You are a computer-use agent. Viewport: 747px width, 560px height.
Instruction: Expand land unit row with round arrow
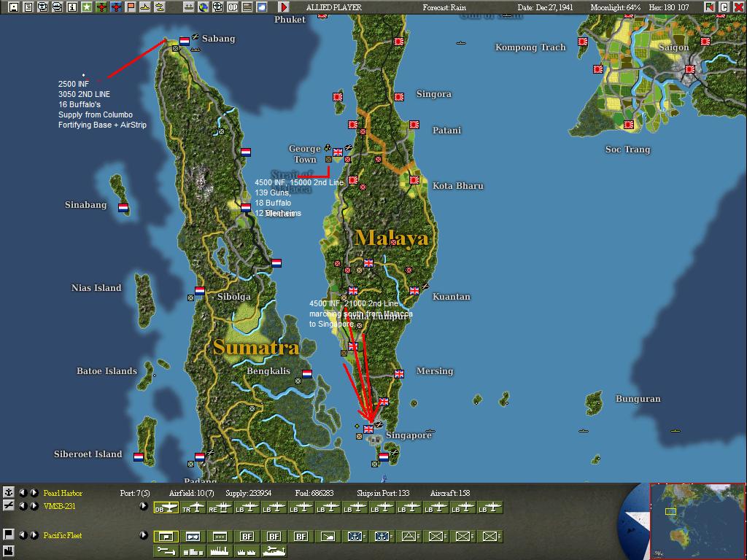pos(144,535)
